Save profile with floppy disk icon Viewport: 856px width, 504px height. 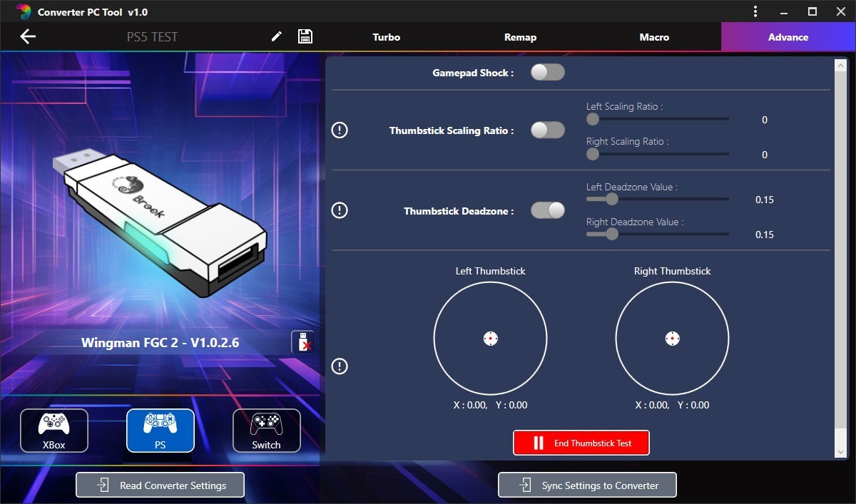305,36
